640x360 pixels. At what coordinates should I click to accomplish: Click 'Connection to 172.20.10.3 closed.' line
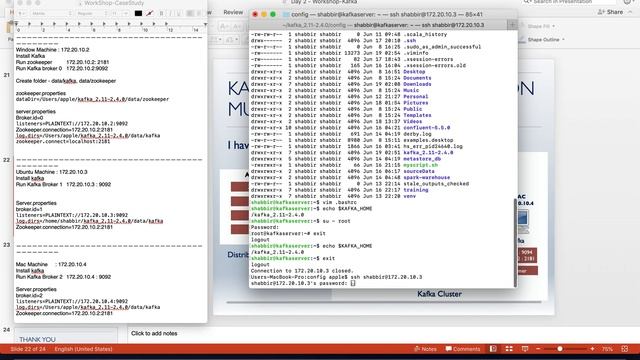(x=302, y=271)
